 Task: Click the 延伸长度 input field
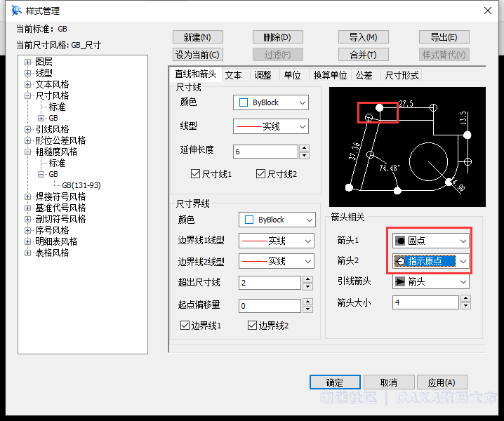coord(265,152)
